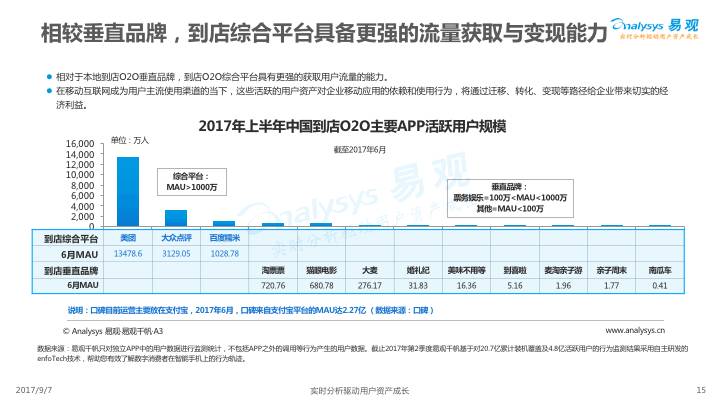Click the blue bar above 大众点评
720x405 pixels.
[x=176, y=218]
